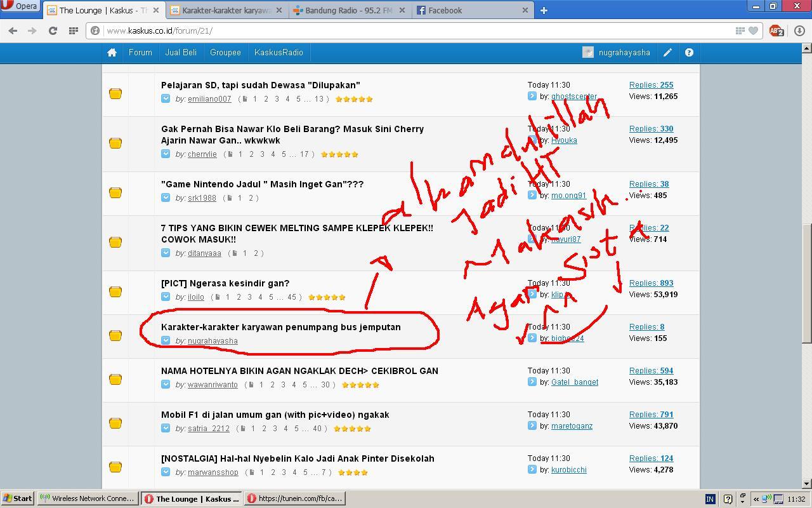
Task: Close the Facebook tab
Action: [x=525, y=10]
